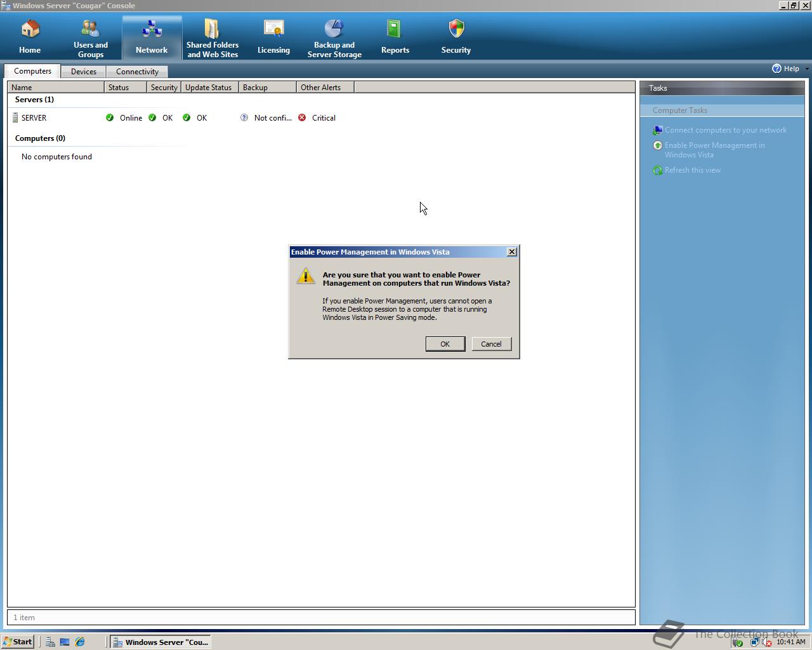Switch to the Connectivity tab

click(137, 72)
